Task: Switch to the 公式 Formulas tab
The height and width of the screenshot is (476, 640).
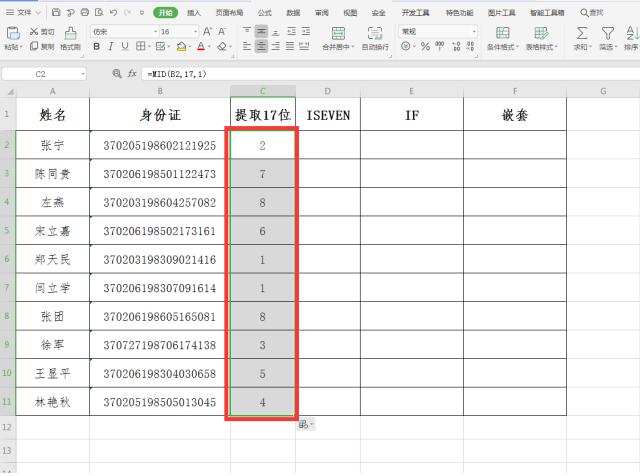Action: coord(264,13)
